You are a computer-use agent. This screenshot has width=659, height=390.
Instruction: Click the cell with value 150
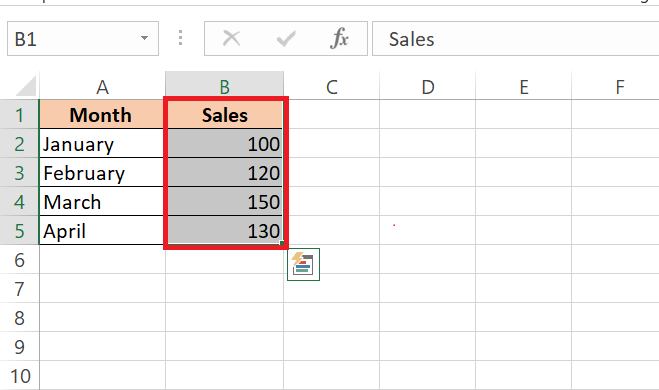point(224,202)
